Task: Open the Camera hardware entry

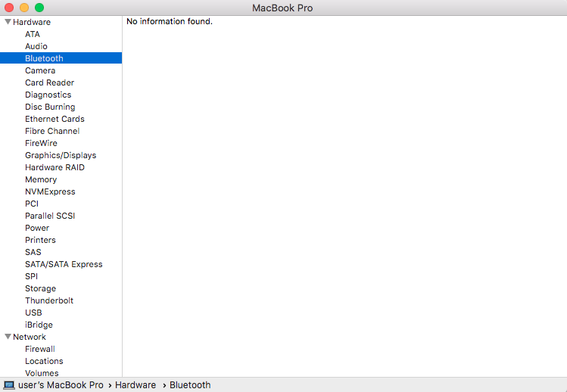Action: [x=40, y=70]
